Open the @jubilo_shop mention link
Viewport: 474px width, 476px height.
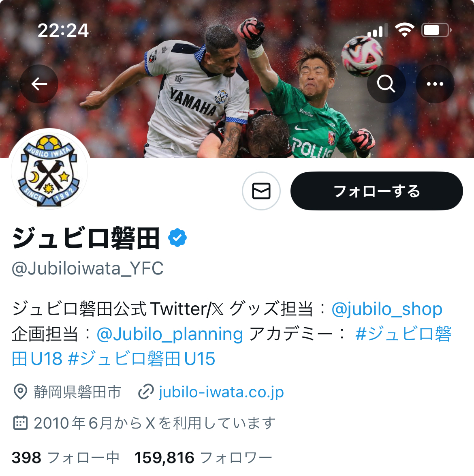387,309
